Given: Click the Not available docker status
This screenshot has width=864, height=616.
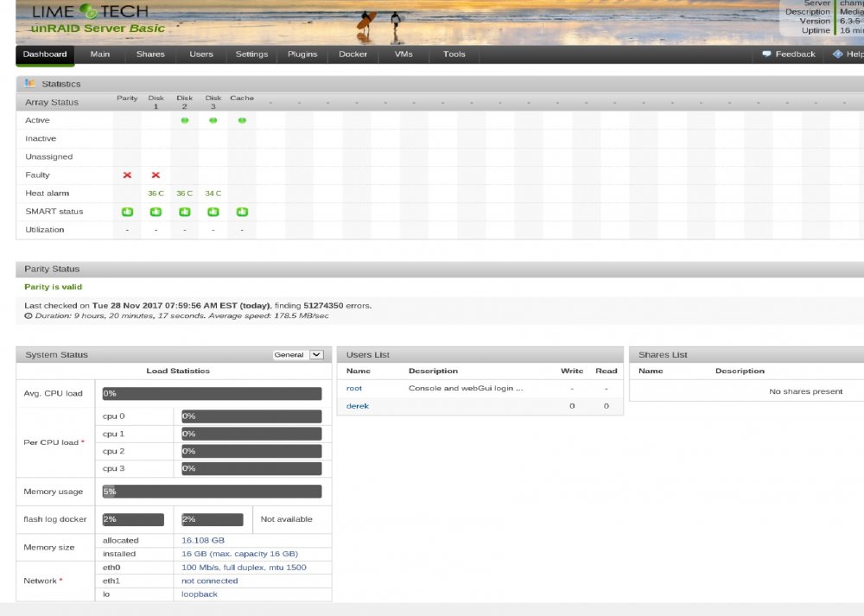Looking at the screenshot, I should point(287,519).
